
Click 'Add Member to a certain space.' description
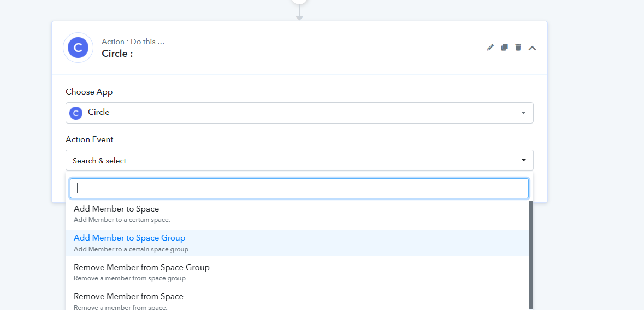click(x=122, y=220)
